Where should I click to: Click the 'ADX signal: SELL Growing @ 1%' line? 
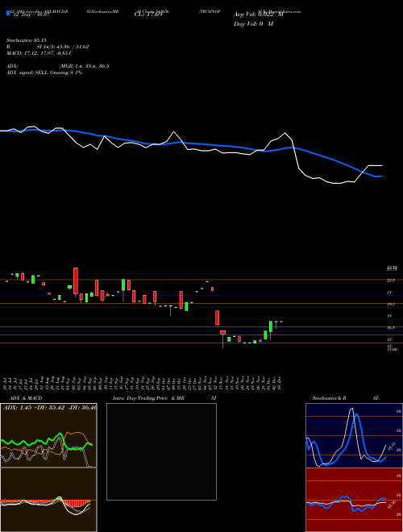click(44, 73)
